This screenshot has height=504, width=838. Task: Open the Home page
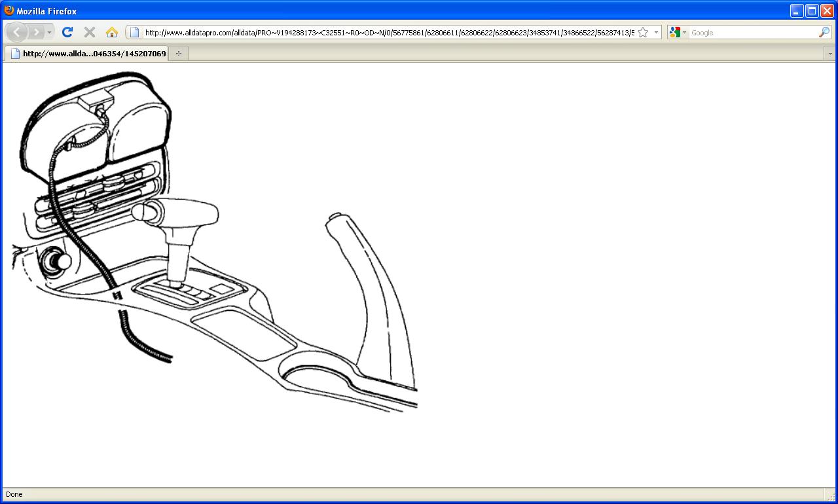coord(112,32)
